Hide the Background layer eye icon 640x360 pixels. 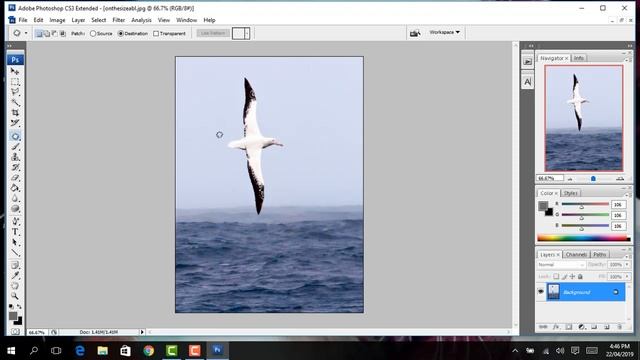click(x=541, y=292)
